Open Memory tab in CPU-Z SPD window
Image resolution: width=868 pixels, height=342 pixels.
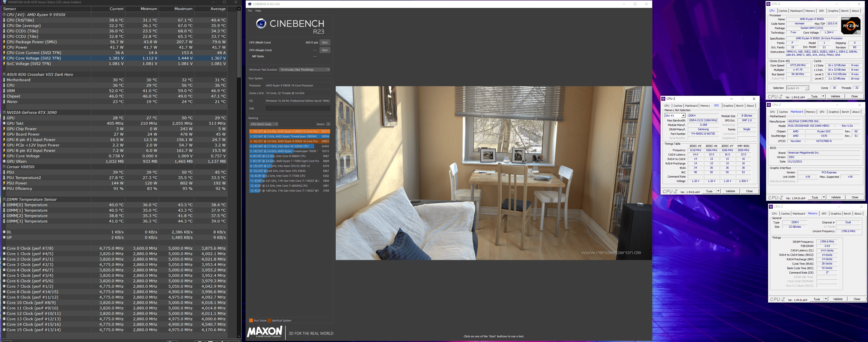pyautogui.click(x=705, y=106)
